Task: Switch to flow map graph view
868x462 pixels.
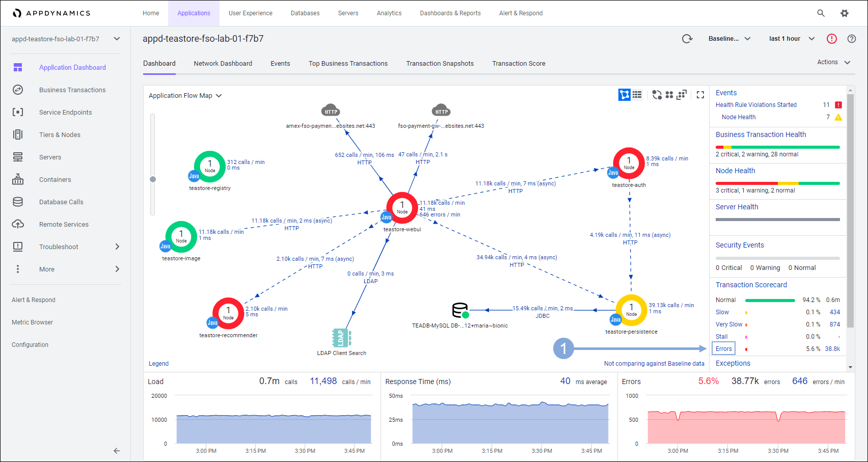Action: pyautogui.click(x=624, y=95)
